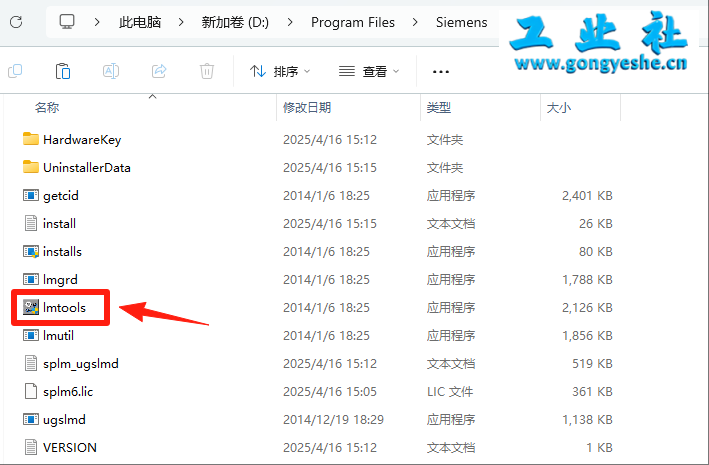This screenshot has height=465, width=709.
Task: Click the Rename toolbar icon
Action: pos(111,71)
